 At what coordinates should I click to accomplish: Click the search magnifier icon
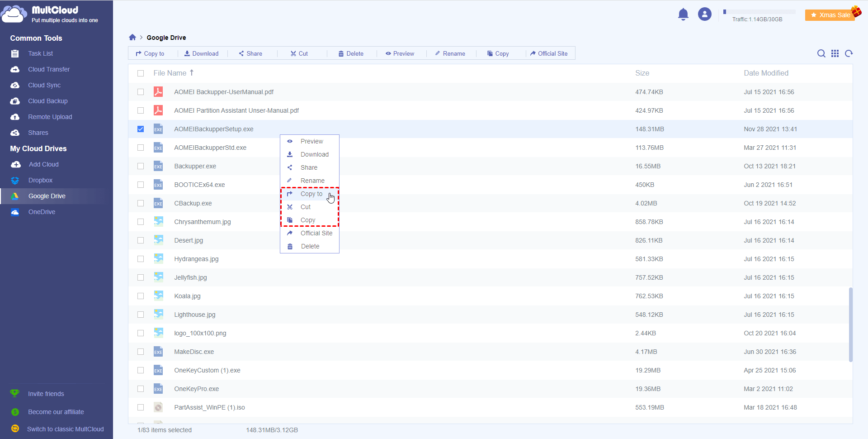tap(821, 53)
